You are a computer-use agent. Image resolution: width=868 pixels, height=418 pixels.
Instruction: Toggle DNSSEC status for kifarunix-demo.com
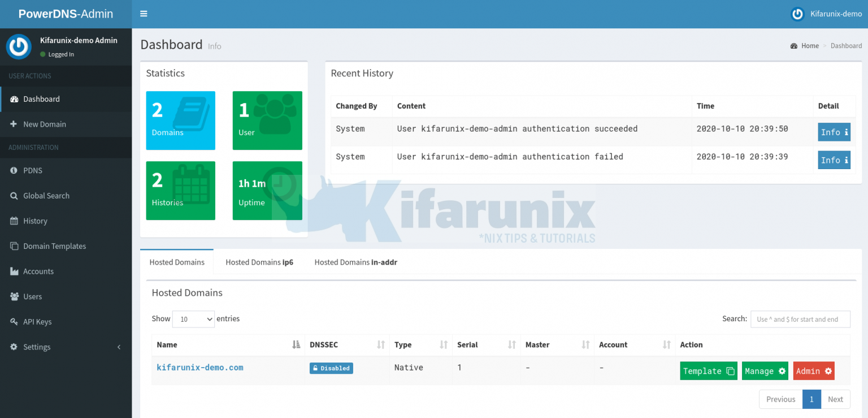331,368
